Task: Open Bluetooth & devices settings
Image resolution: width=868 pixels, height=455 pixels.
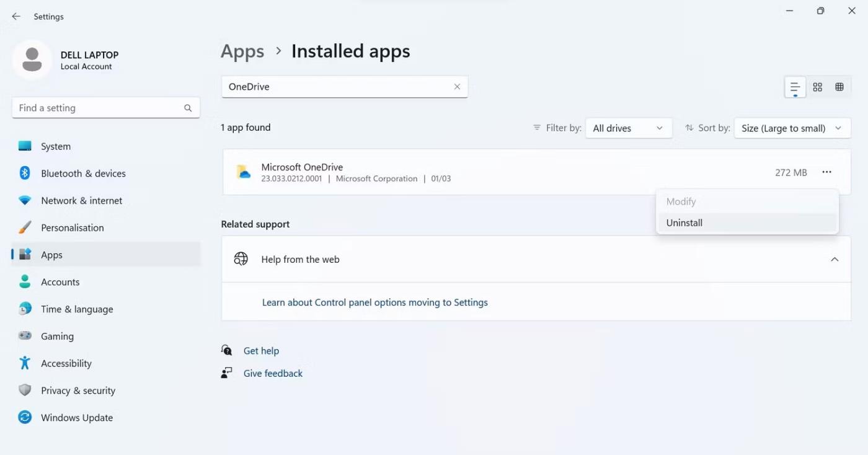Action: (x=106, y=174)
